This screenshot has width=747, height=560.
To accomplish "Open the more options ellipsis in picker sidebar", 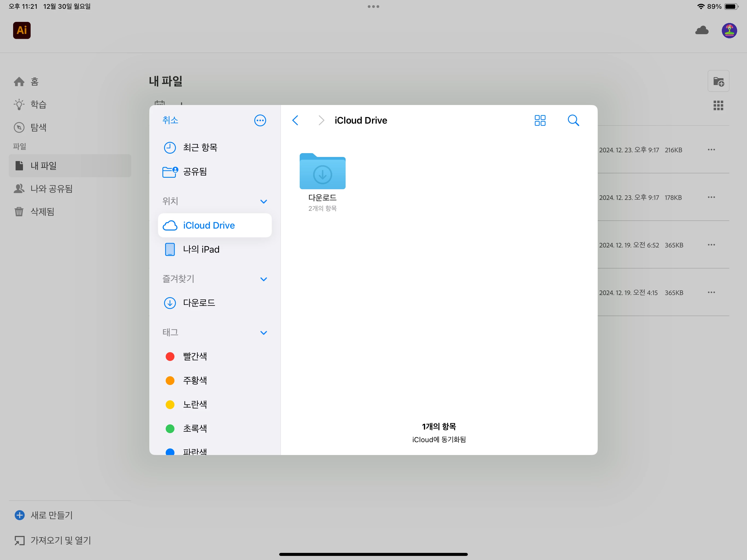I will point(260,121).
